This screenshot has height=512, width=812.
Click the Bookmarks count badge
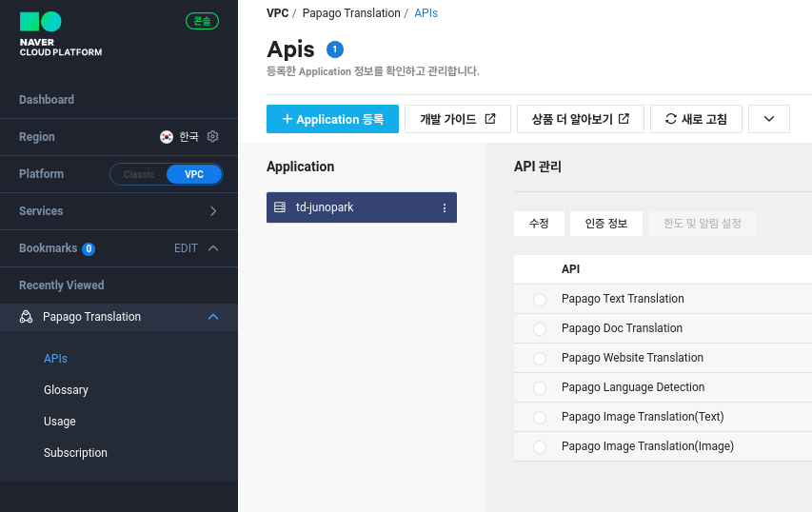click(x=89, y=249)
